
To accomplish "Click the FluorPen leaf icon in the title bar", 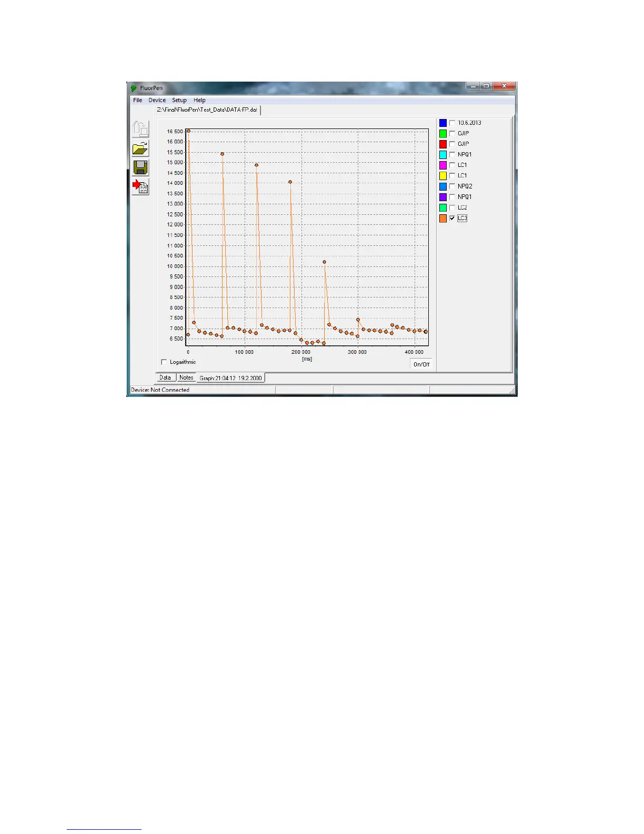I will [134, 88].
